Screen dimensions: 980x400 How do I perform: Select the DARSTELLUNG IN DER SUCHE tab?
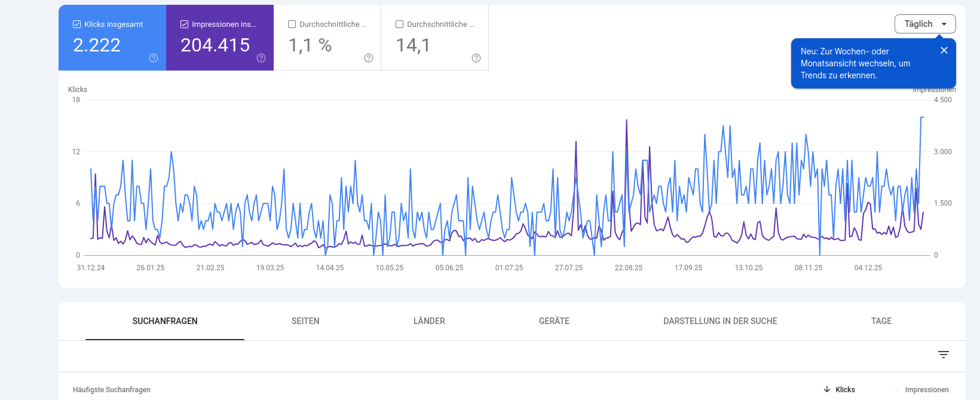[x=720, y=321]
